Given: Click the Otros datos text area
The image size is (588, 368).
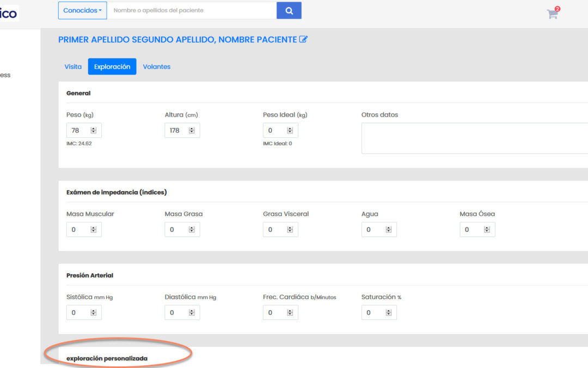Looking at the screenshot, I should click(x=474, y=138).
